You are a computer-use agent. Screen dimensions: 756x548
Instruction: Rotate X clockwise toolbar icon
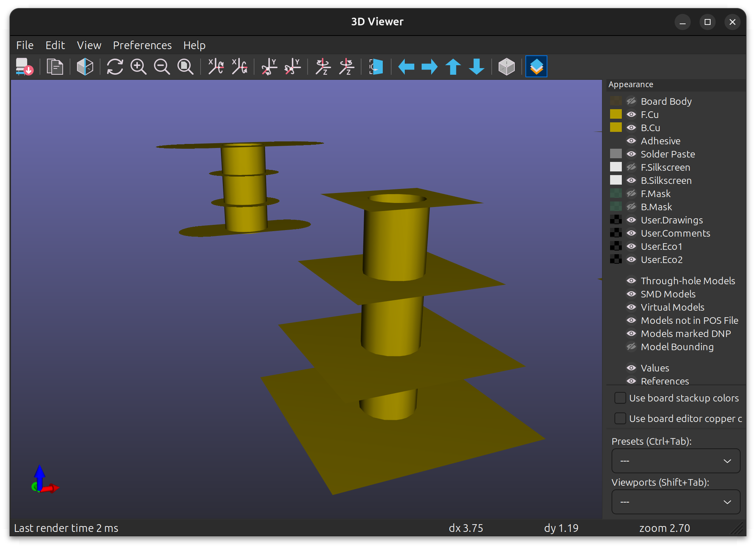[216, 67]
